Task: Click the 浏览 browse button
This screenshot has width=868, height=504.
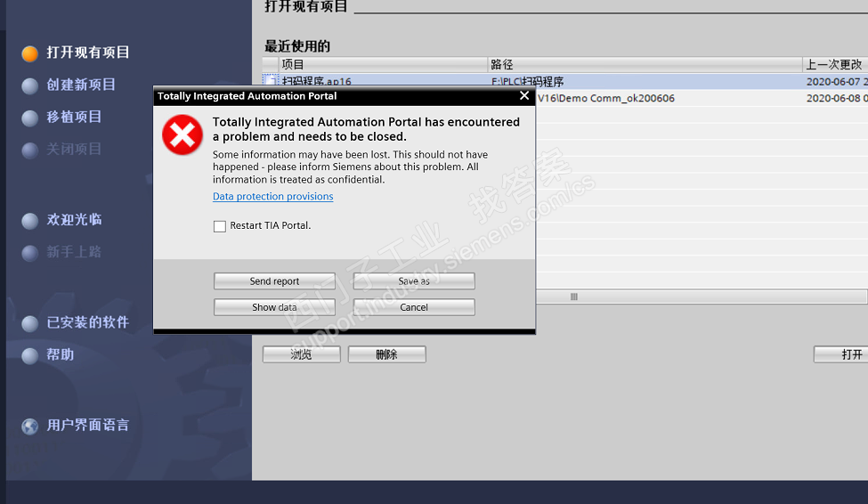Action: click(x=301, y=354)
